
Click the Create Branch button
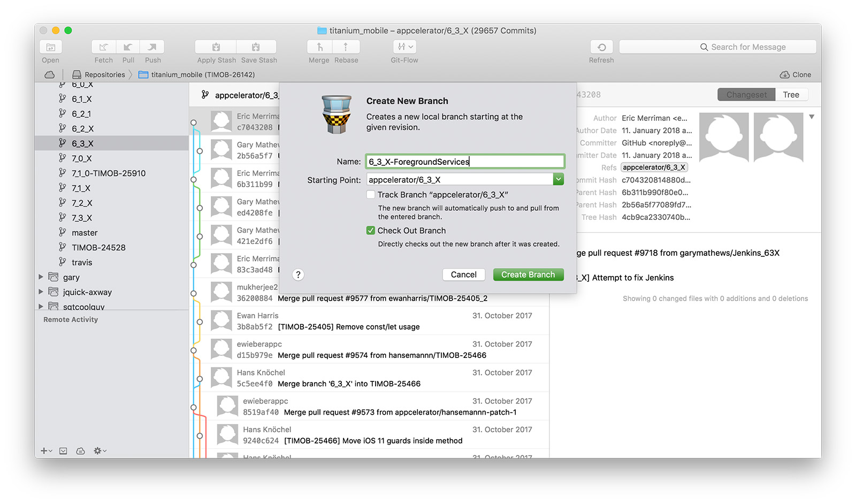click(528, 274)
